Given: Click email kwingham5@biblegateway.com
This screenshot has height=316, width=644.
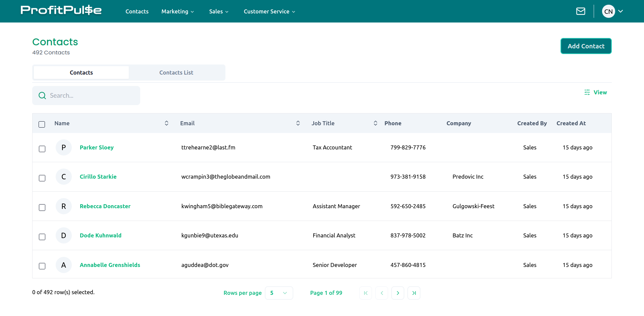Looking at the screenshot, I should tap(222, 206).
